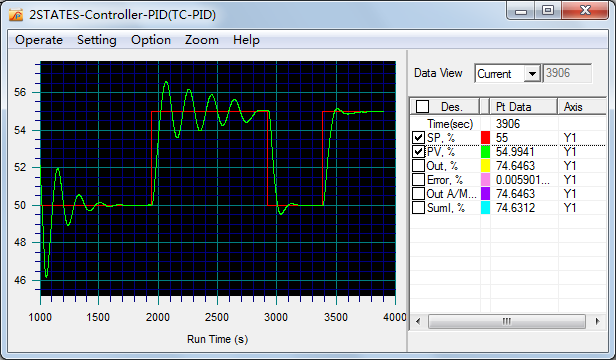The width and height of the screenshot is (616, 360).
Task: Open the Help menu
Action: pyautogui.click(x=246, y=40)
